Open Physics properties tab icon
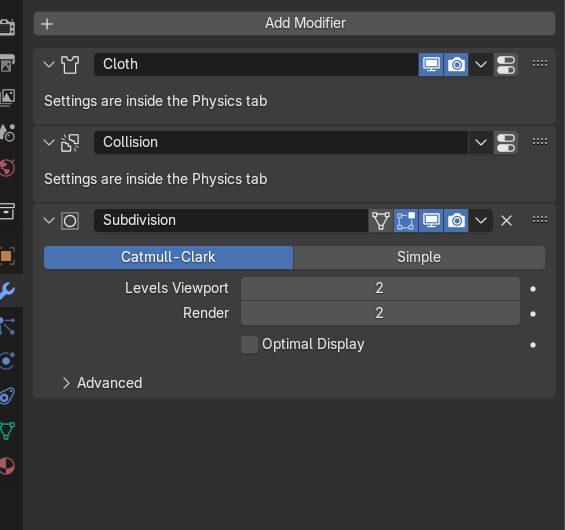 8,361
